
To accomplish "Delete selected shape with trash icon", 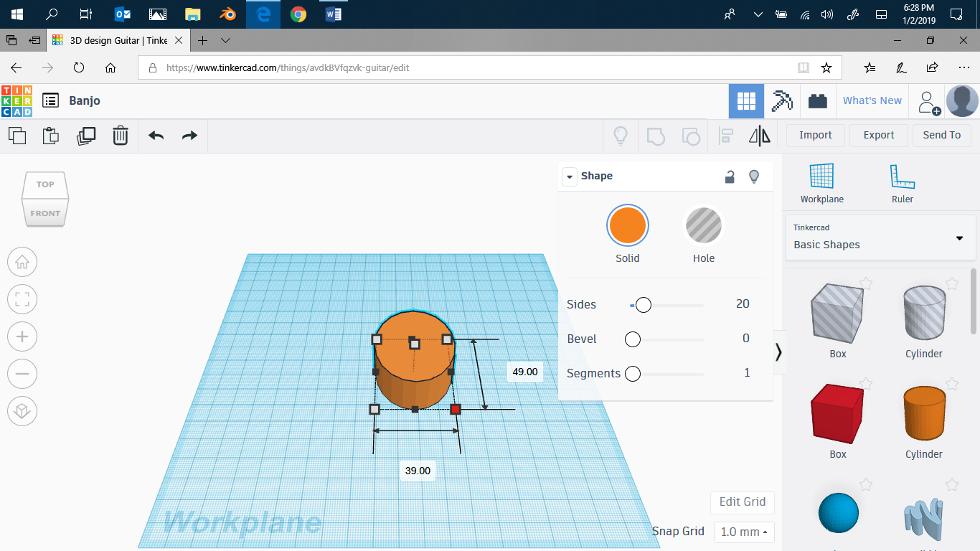I will coord(121,135).
